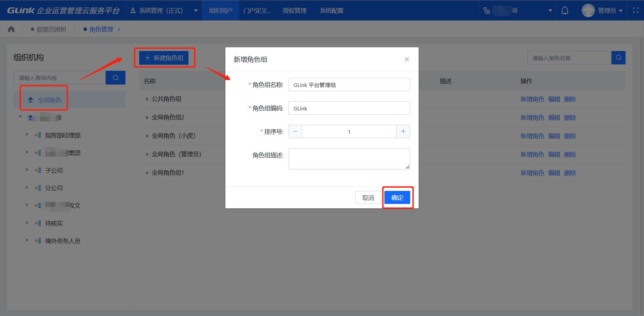Expand the 全局角色 (管理员) row
The image size is (644, 316).
coord(147,154)
